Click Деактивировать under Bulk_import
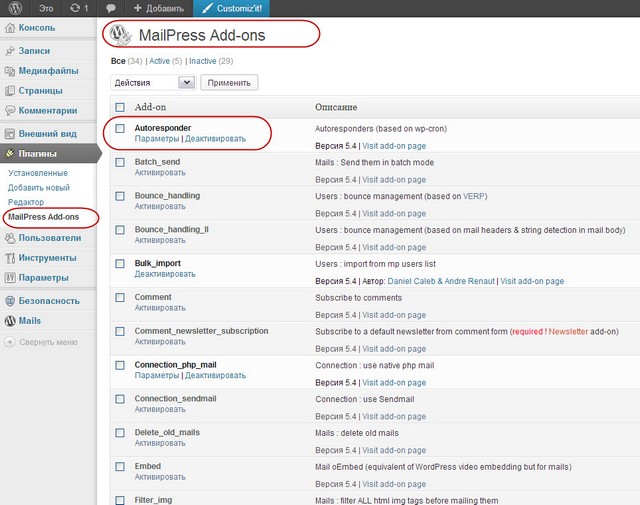Viewport: 640px width, 505px height. (x=165, y=274)
